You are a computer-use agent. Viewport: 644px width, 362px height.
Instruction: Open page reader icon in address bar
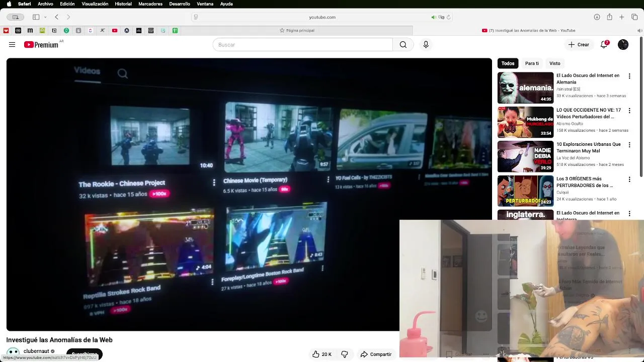point(196,17)
